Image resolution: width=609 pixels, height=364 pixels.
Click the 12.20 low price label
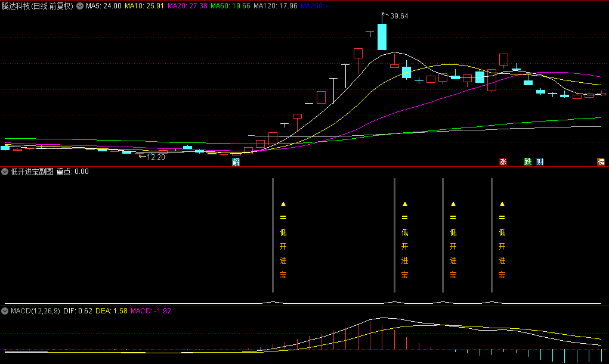click(156, 157)
